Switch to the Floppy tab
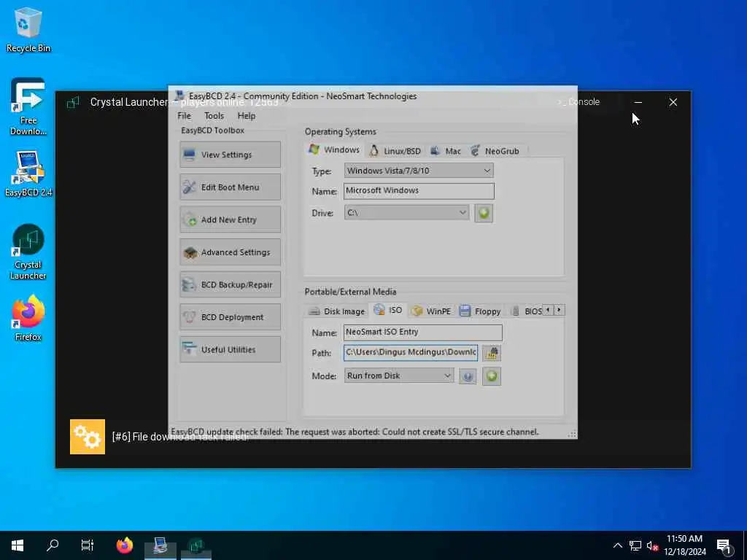Screen dimensions: 747x560 point(480,311)
